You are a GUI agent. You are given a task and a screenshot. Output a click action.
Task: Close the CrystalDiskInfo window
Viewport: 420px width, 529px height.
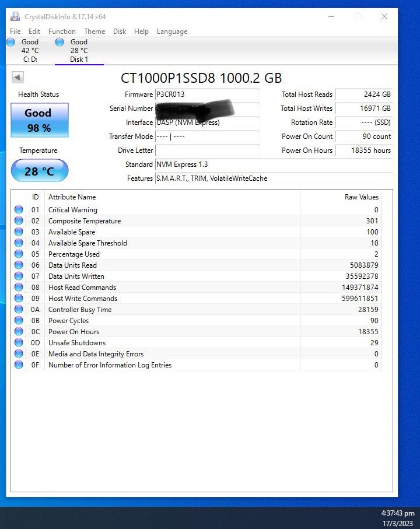[384, 16]
